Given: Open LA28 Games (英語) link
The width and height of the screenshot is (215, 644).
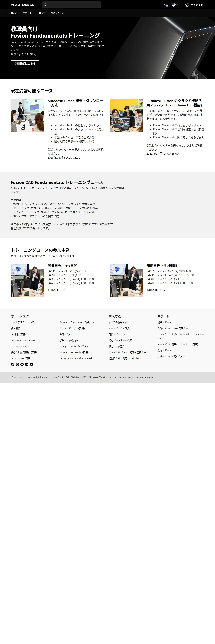Looking at the screenshot, I should tap(21, 358).
